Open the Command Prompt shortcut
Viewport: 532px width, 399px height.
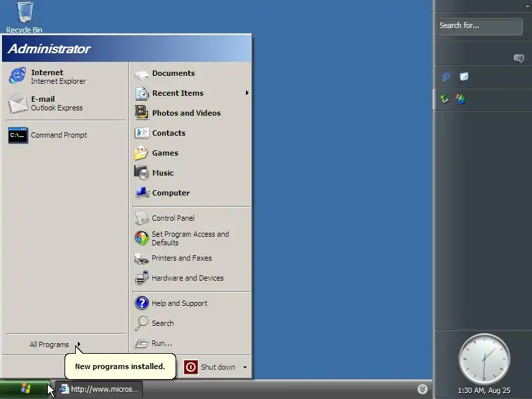65,135
